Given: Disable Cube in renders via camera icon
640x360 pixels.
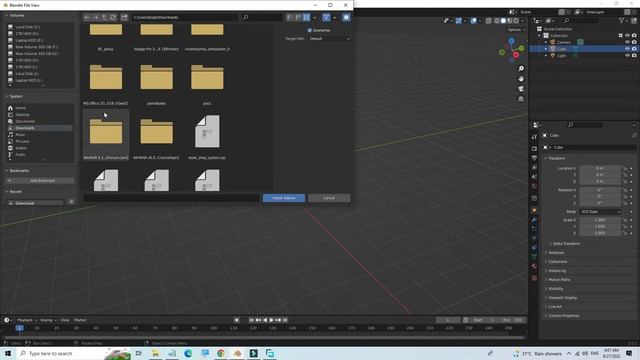Looking at the screenshot, I should pyautogui.click(x=634, y=49).
